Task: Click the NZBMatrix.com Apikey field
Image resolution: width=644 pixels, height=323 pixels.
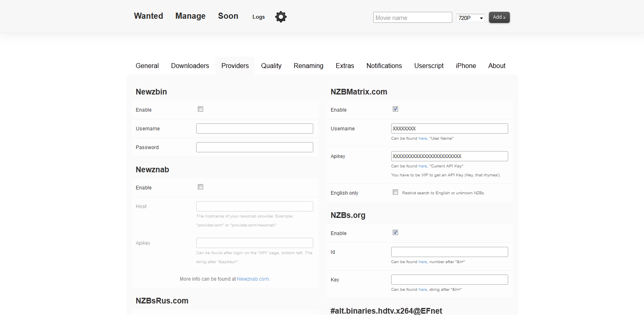Action: pyautogui.click(x=449, y=156)
